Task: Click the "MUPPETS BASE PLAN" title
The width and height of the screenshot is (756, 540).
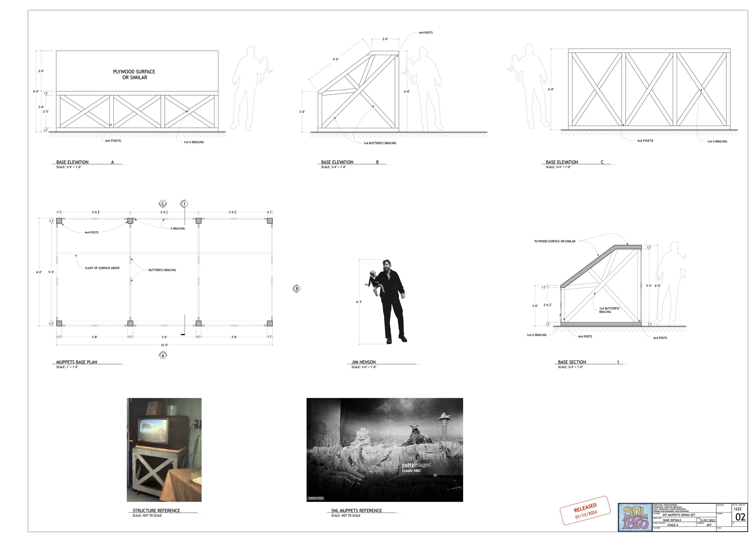Action: 77,362
